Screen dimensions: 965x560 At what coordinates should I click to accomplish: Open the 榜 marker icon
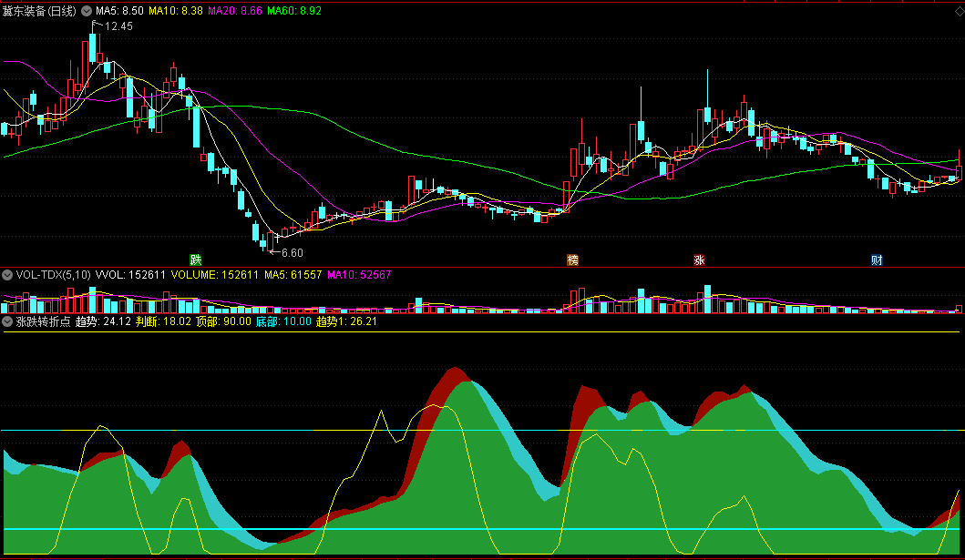click(572, 260)
